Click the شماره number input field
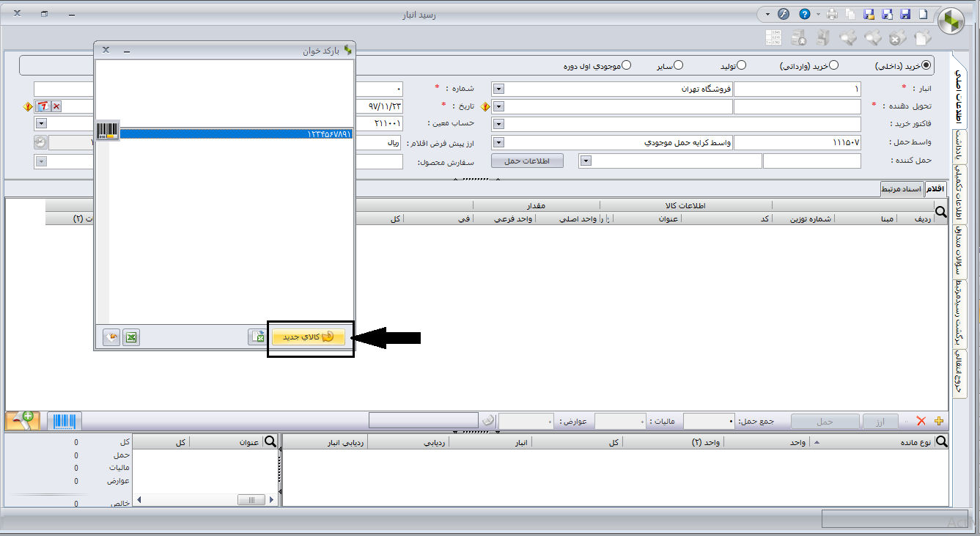Image resolution: width=980 pixels, height=536 pixels. [379, 89]
